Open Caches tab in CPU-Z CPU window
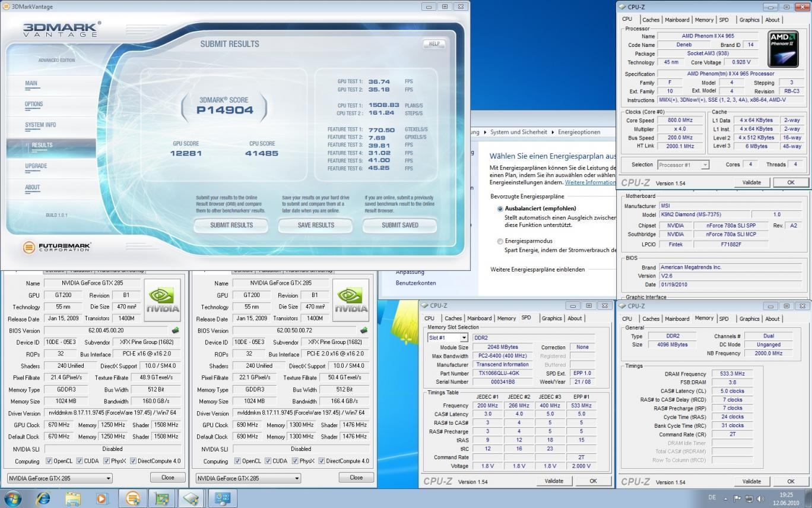Image resolution: width=812 pixels, height=508 pixels. [x=651, y=20]
